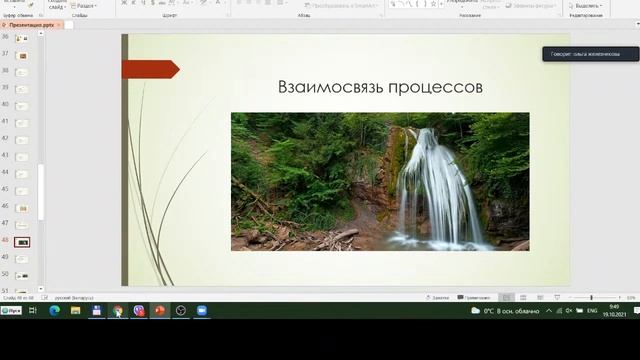Switch to the Презентация.pptx document tab
This screenshot has height=360, width=640.
tap(31, 25)
